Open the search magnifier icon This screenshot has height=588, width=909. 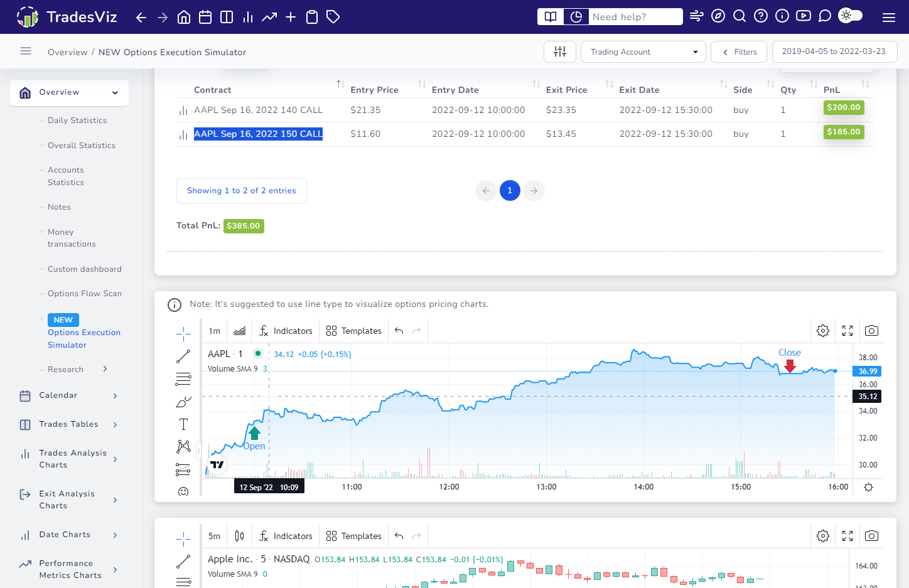[740, 16]
